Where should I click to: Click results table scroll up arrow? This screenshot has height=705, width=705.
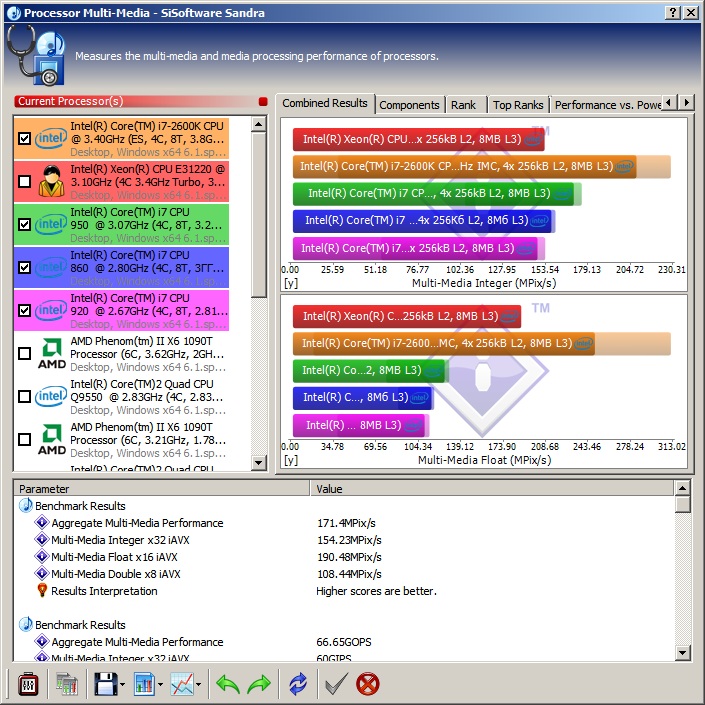pos(683,488)
